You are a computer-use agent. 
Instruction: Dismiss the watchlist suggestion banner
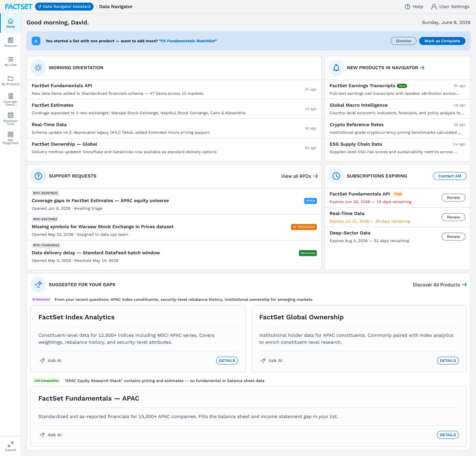click(404, 41)
